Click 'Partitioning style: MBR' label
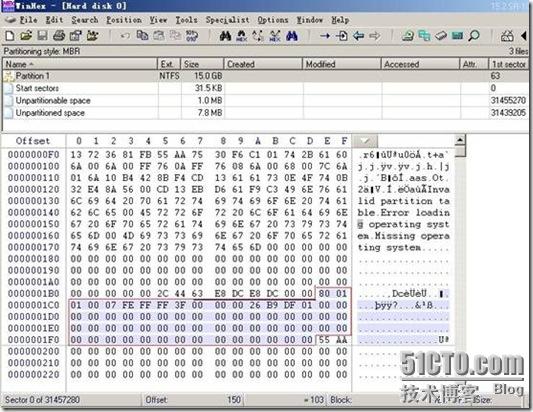 click(42, 51)
